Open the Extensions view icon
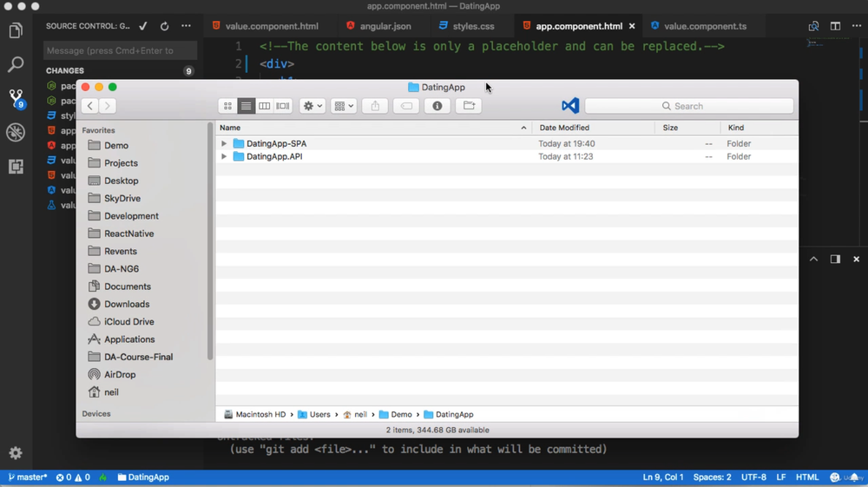This screenshot has height=487, width=868. coord(16,167)
